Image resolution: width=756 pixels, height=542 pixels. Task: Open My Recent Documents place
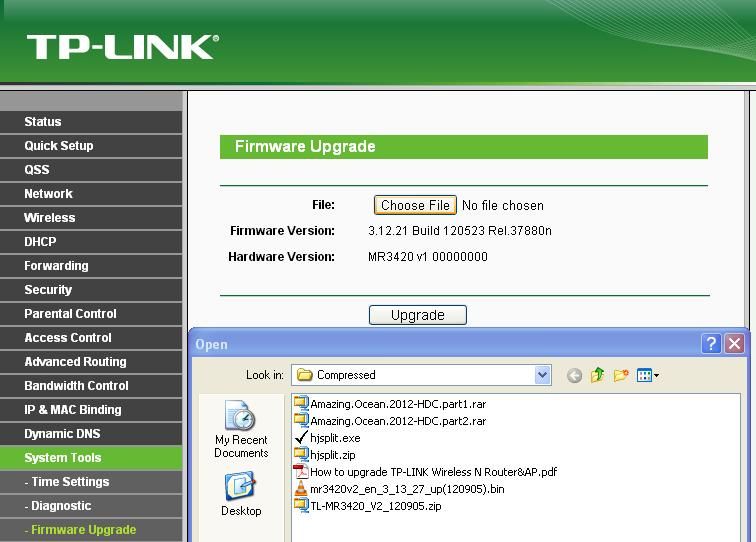tap(241, 430)
